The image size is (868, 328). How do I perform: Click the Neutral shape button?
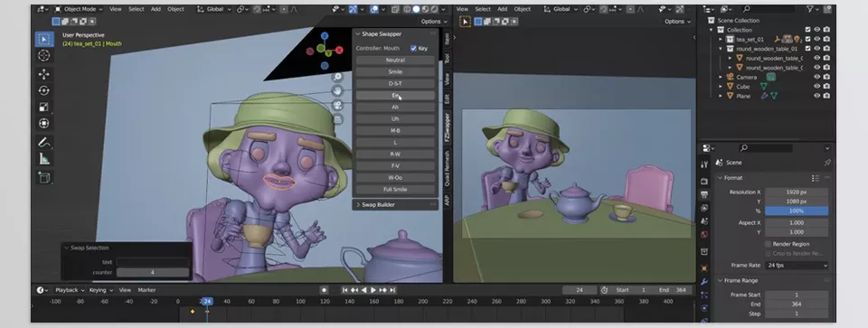coord(395,61)
